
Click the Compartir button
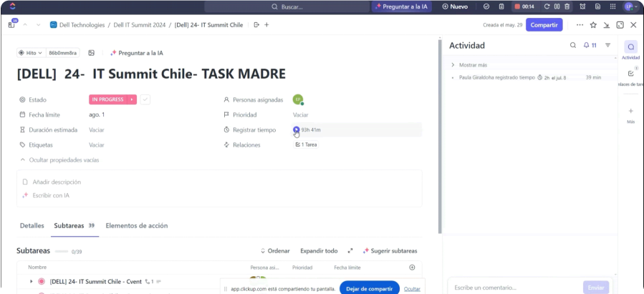[x=544, y=25]
